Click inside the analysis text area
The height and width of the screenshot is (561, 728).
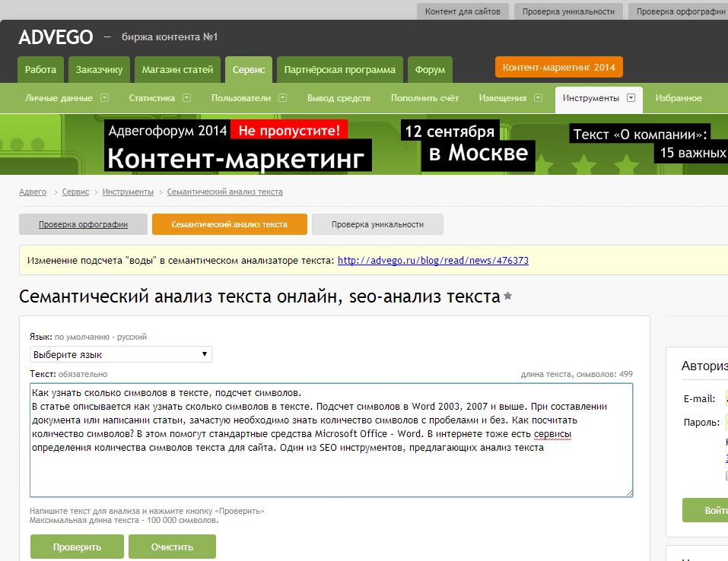(331, 471)
